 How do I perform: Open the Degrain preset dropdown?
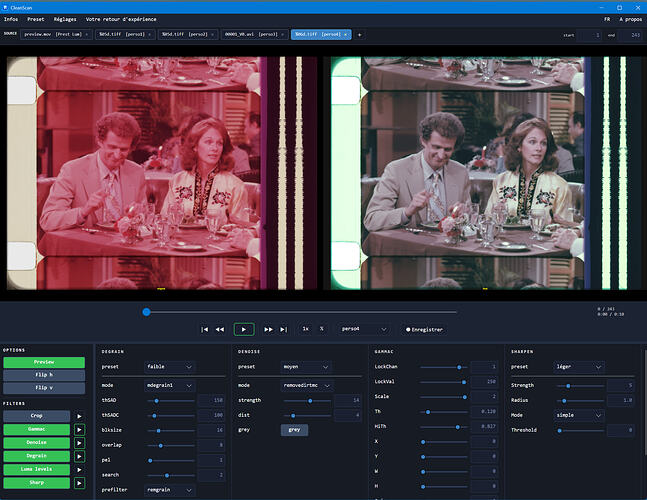[x=168, y=367]
